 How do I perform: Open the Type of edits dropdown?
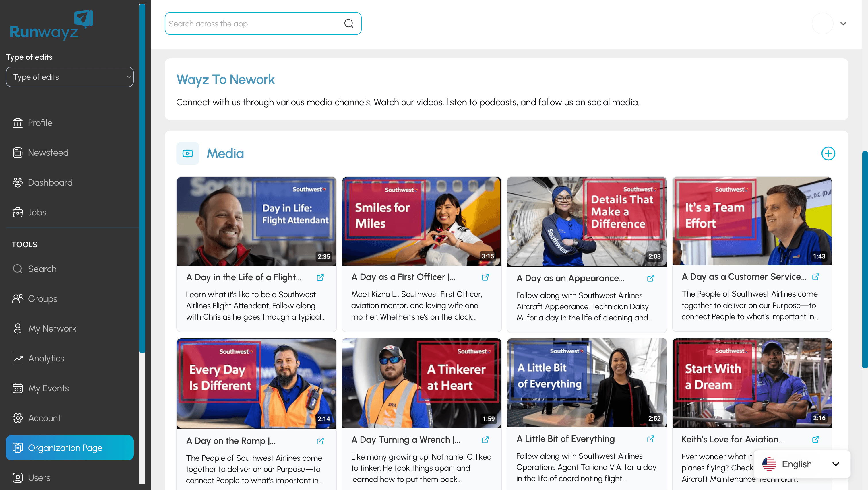(x=70, y=77)
